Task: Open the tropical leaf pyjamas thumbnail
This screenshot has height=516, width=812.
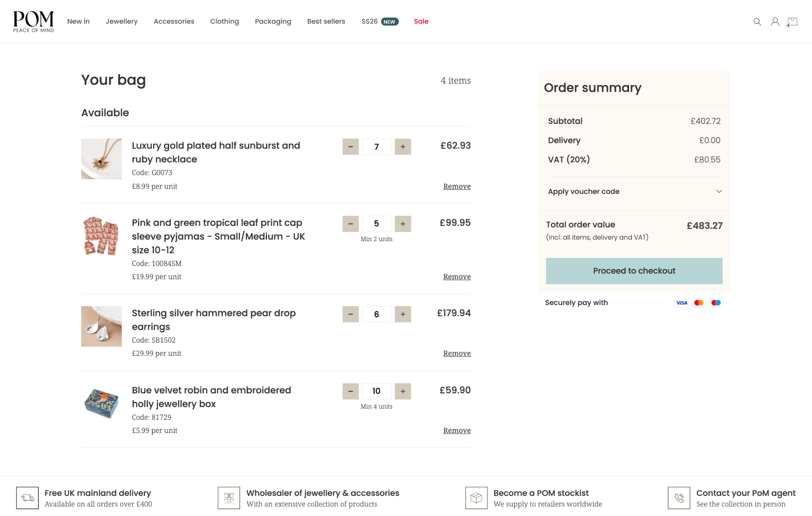Action: point(101,236)
